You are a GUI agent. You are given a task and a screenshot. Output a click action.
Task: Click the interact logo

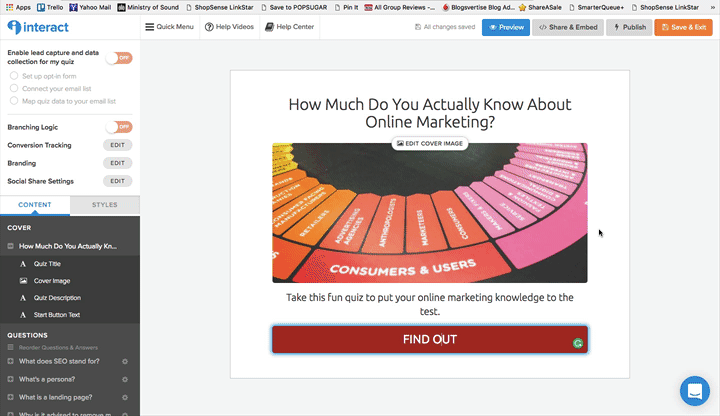pyautogui.click(x=38, y=27)
